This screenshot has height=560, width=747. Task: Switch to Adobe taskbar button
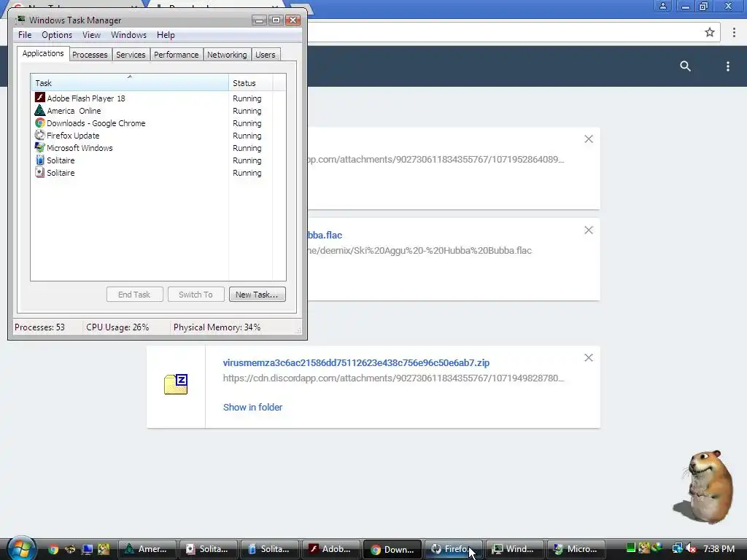coord(331,549)
